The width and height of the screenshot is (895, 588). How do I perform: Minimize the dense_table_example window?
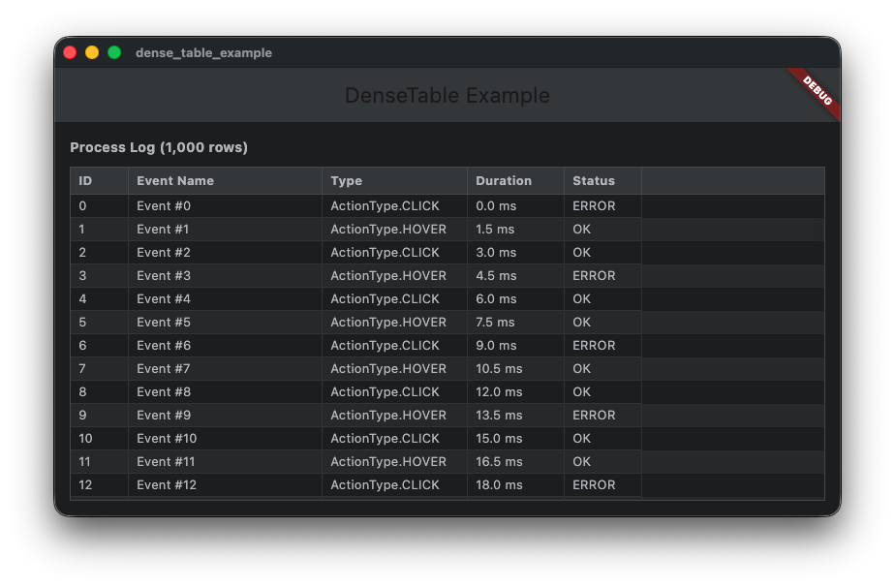coord(92,52)
